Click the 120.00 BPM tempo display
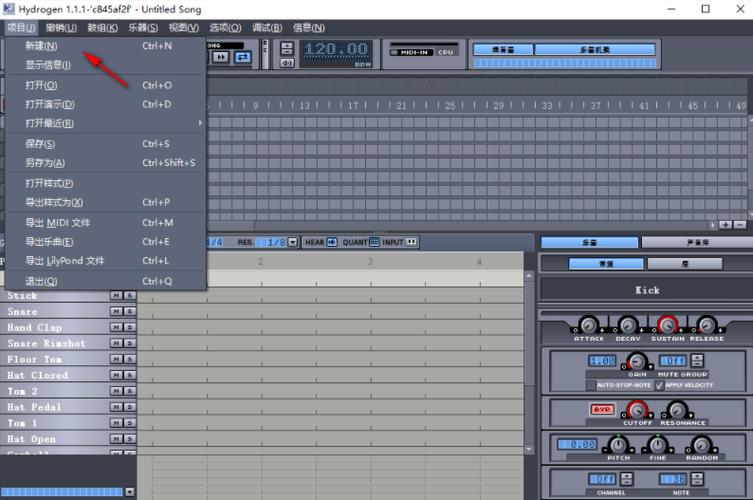 tap(336, 49)
